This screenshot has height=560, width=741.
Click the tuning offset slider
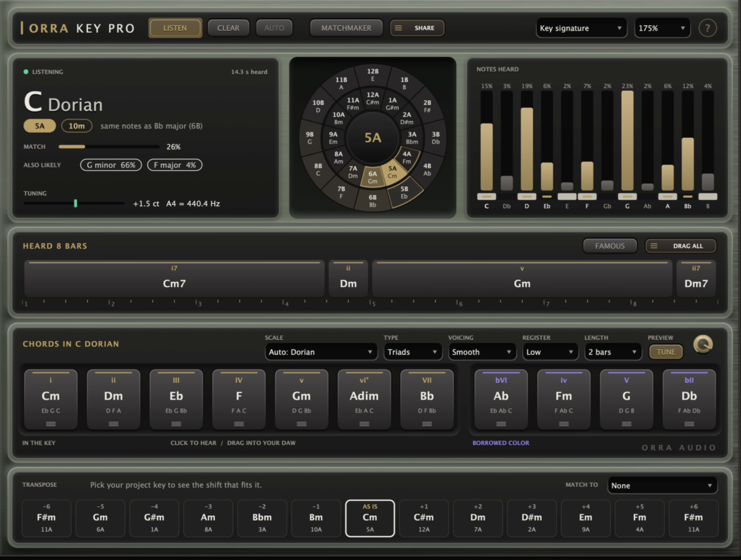point(74,203)
